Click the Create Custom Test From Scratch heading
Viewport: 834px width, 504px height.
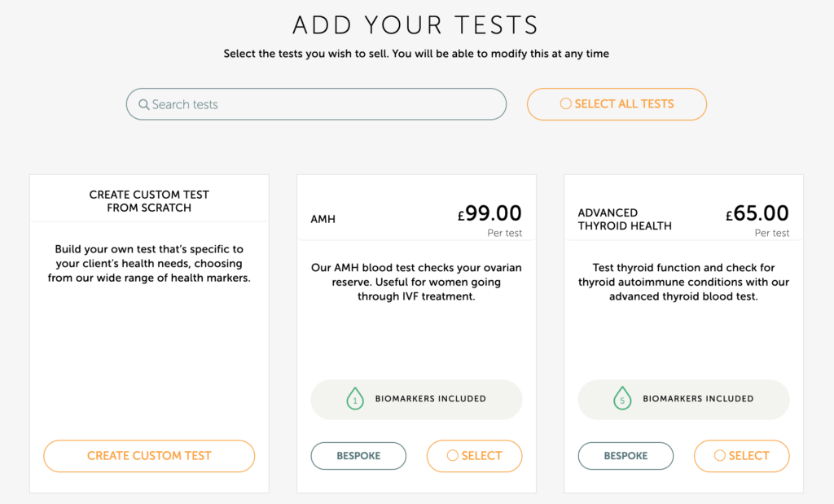149,201
